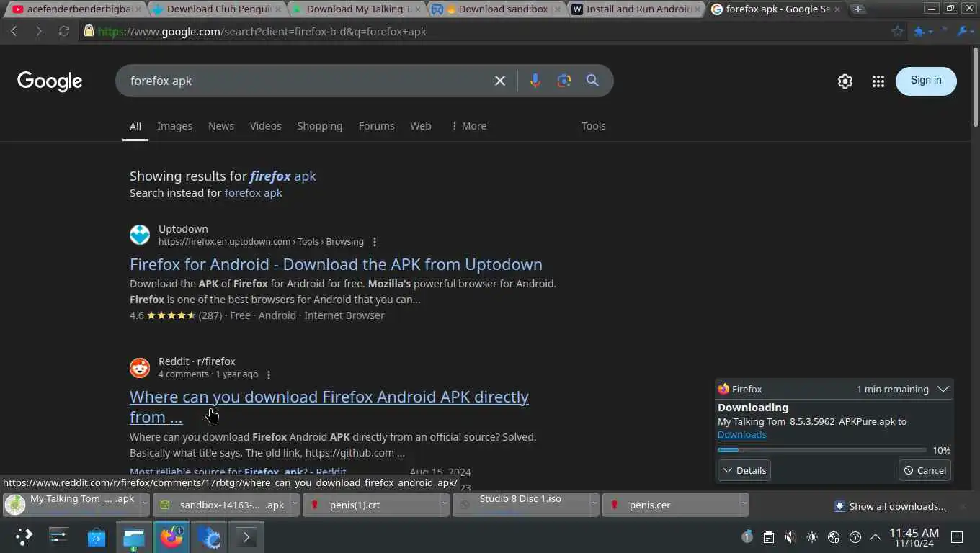Open three-dot menu for Reddit result
This screenshot has height=553, width=980.
[x=269, y=374]
